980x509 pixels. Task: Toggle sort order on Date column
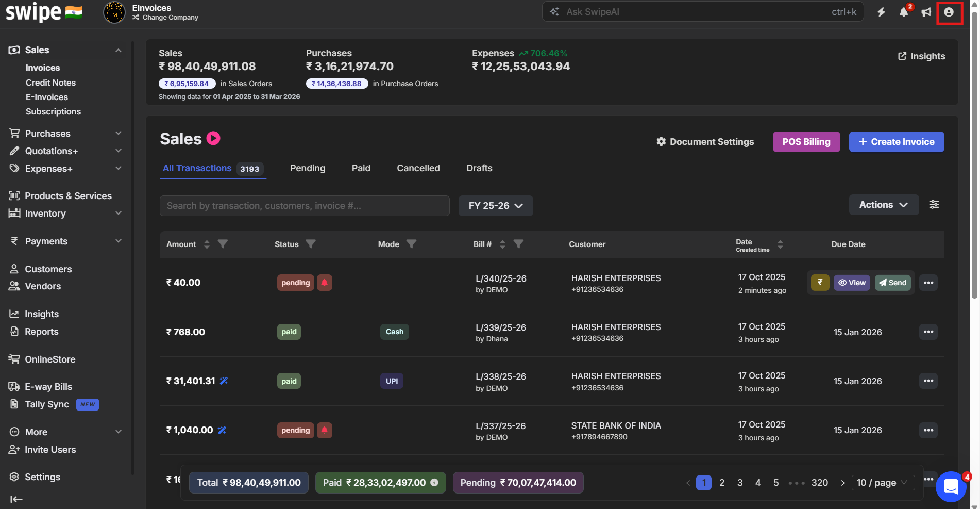tap(780, 244)
